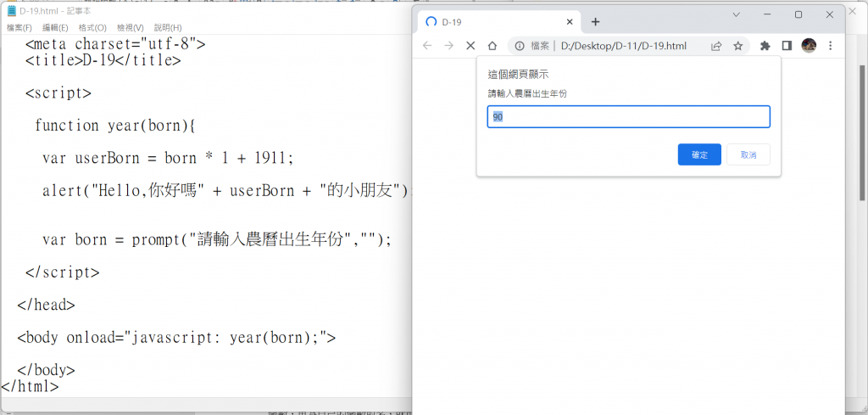Click the </script> closing tag line

coord(63,272)
